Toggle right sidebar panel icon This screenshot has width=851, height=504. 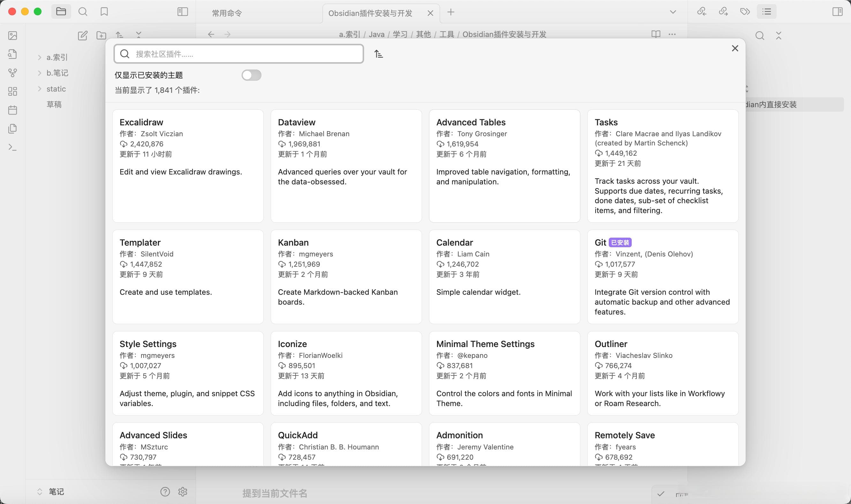tap(837, 12)
